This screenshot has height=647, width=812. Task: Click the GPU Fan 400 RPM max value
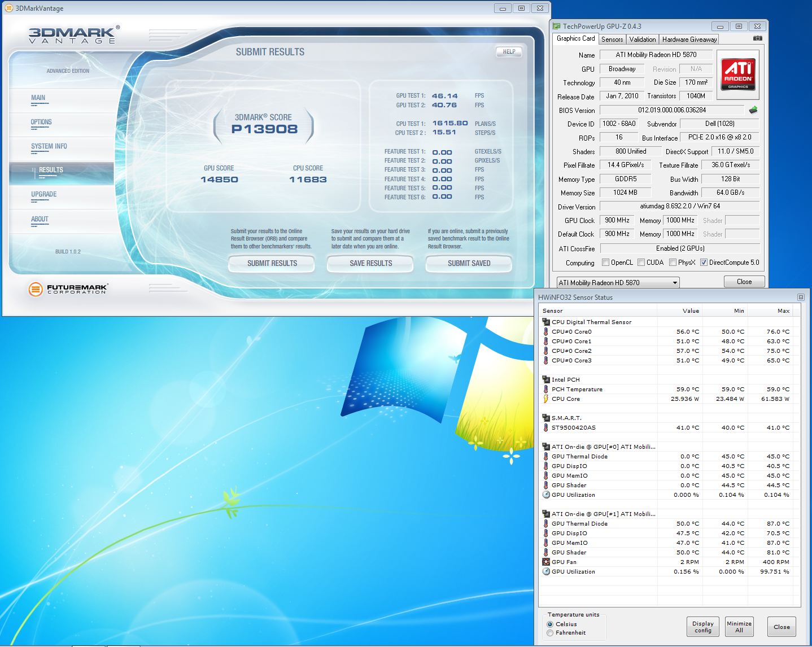coord(776,562)
